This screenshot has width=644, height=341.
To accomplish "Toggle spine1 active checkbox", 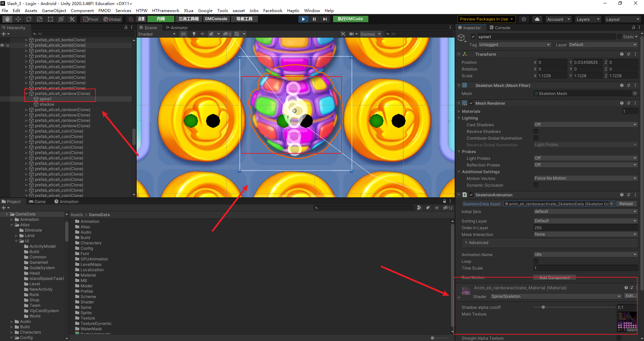I will [x=473, y=37].
